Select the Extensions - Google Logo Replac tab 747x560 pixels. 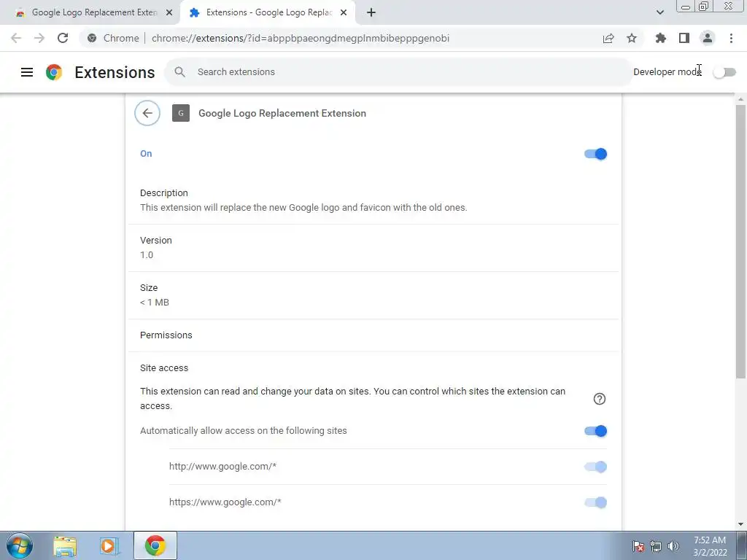(267, 13)
